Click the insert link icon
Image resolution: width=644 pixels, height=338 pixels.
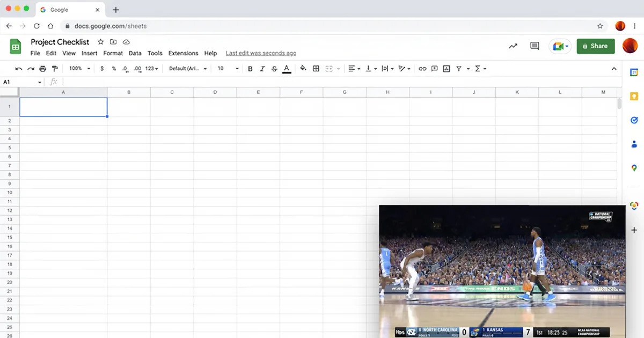click(x=422, y=69)
